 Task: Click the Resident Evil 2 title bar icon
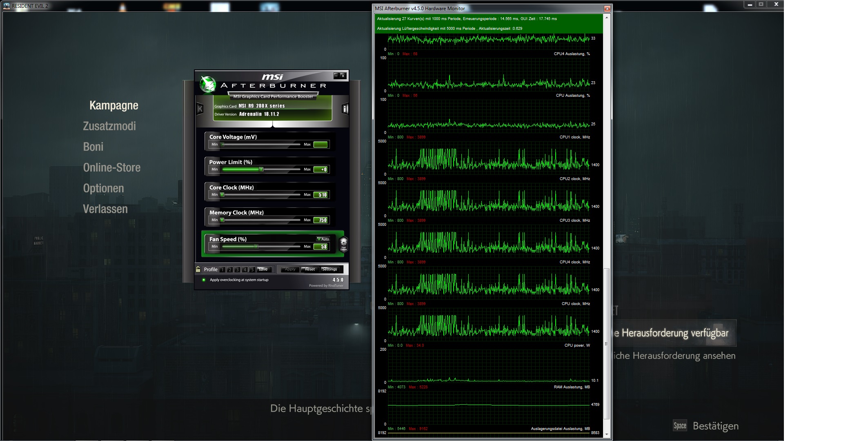coord(7,6)
